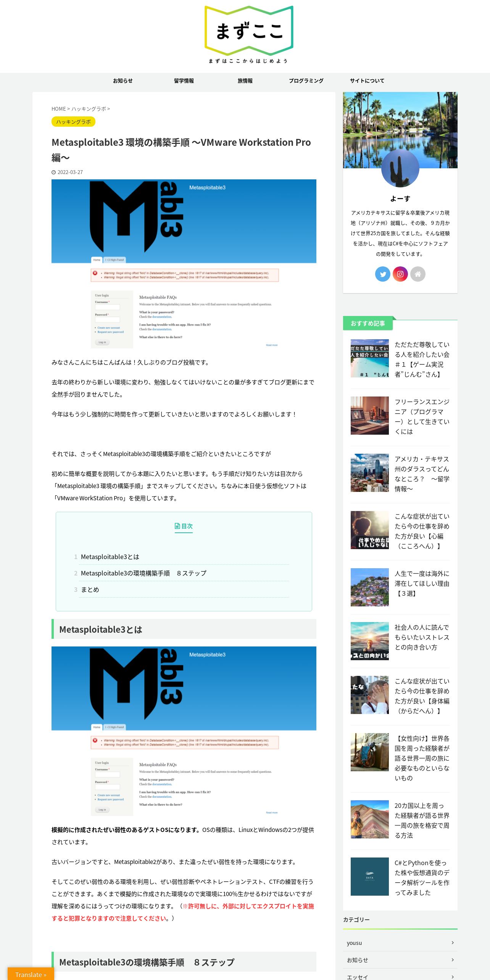Image resolution: width=490 pixels, height=980 pixels.
Task: Click the ハッキングラボ breadcrumb link
Action: tap(89, 109)
